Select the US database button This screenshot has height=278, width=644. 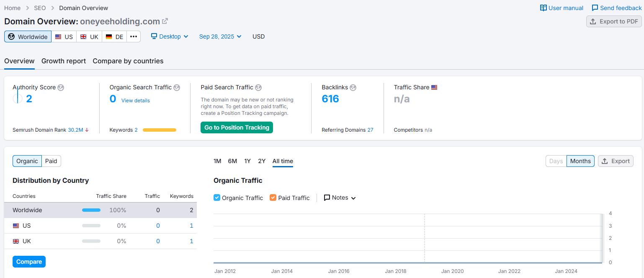click(x=64, y=36)
